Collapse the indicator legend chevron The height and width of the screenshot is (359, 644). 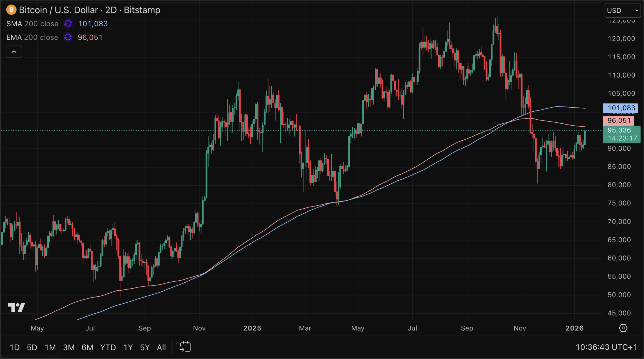click(14, 52)
